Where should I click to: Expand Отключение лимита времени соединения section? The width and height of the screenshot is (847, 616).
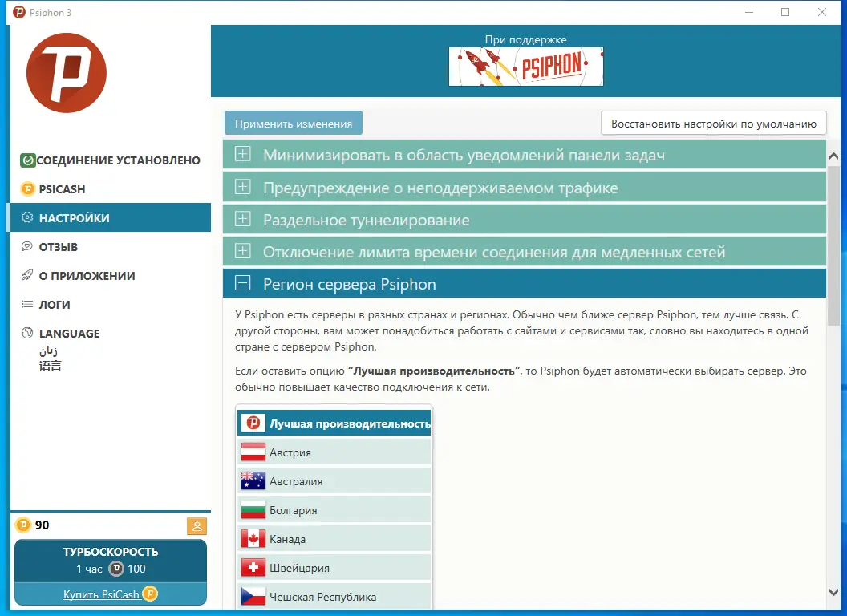point(525,252)
